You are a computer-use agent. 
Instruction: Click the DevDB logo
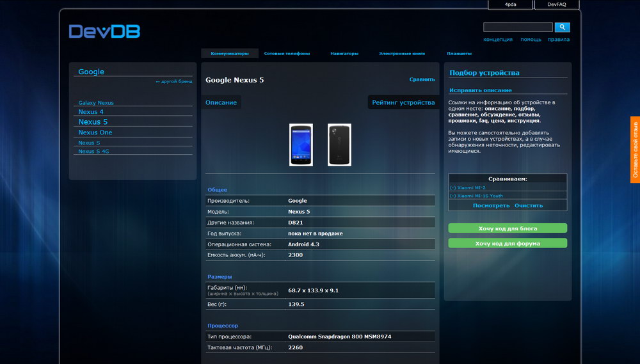coord(104,31)
